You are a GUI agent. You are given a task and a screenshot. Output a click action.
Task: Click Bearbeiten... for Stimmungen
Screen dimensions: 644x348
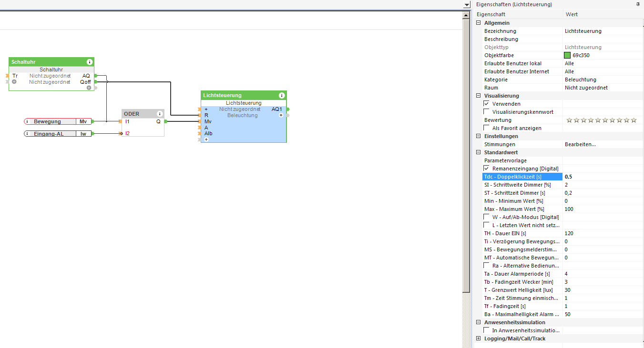tap(580, 144)
